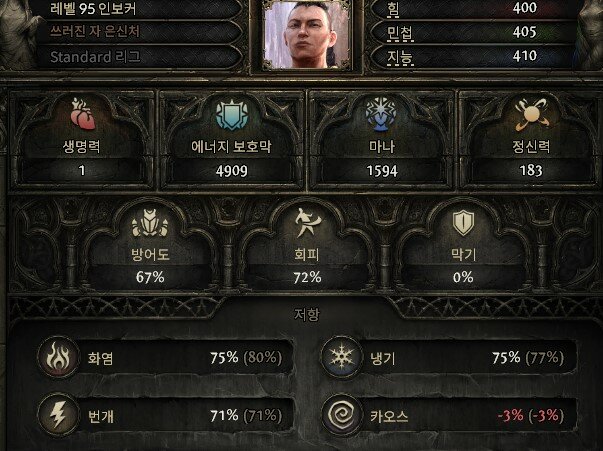603x451 pixels.
Task: Select the Standard 리그 league row
Action: tap(140, 57)
